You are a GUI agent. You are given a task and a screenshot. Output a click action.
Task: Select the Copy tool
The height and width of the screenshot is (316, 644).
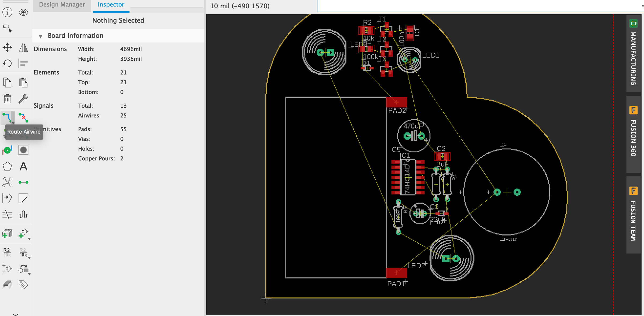[x=7, y=82]
